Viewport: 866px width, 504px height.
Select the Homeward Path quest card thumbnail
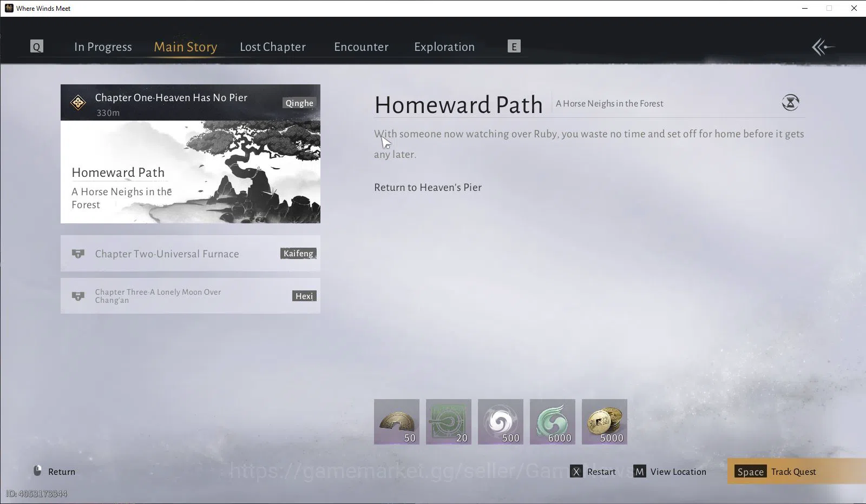191,172
